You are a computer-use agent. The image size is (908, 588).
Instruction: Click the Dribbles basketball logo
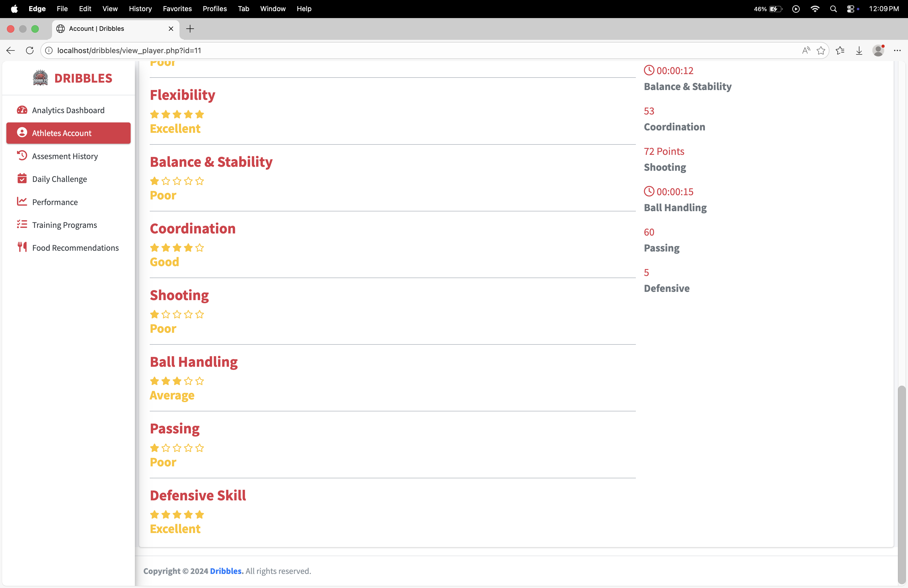pyautogui.click(x=40, y=78)
